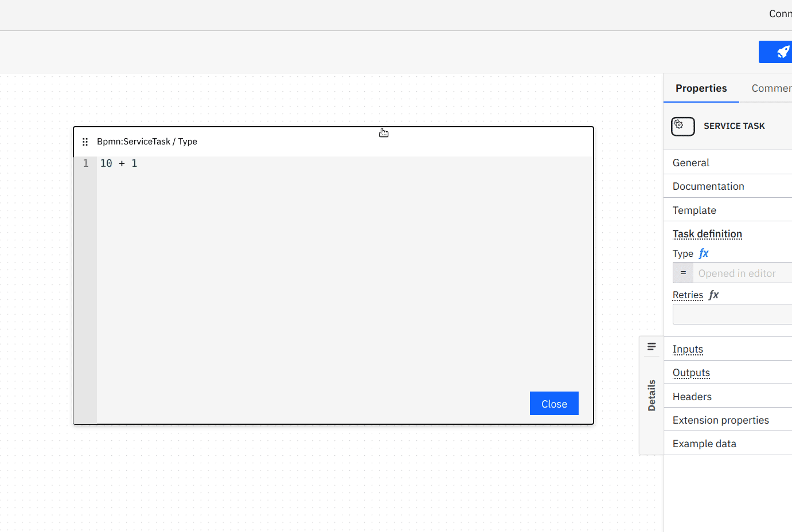Click the blue rocket deploy icon
792x532 pixels.
[782, 52]
